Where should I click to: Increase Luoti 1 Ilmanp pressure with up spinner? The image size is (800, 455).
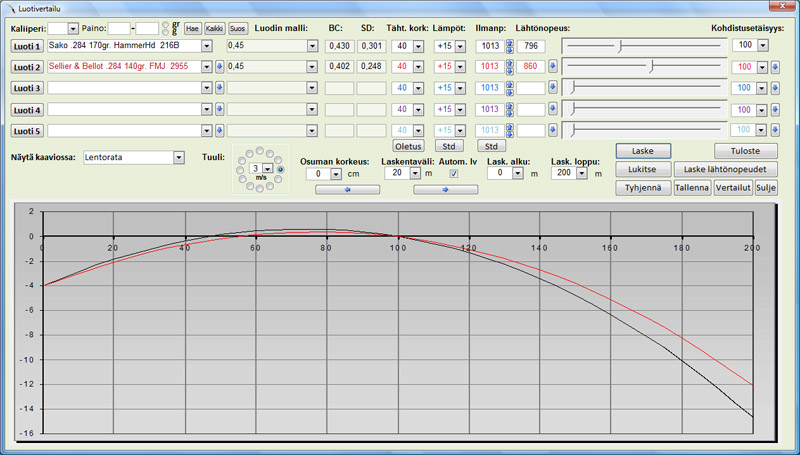click(509, 43)
